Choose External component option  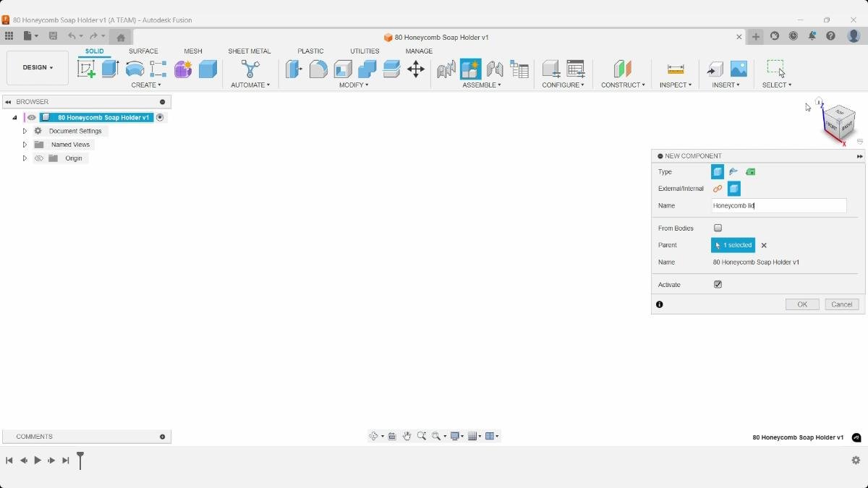pos(718,189)
